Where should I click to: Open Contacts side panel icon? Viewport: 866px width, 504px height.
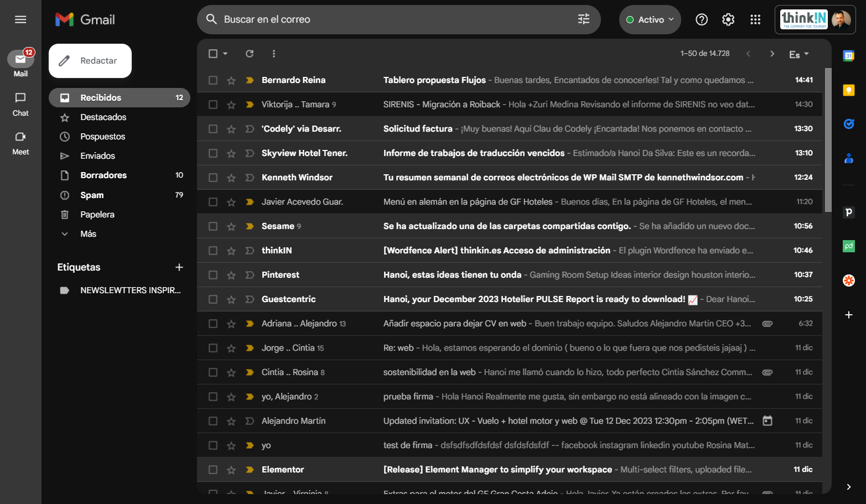[848, 159]
